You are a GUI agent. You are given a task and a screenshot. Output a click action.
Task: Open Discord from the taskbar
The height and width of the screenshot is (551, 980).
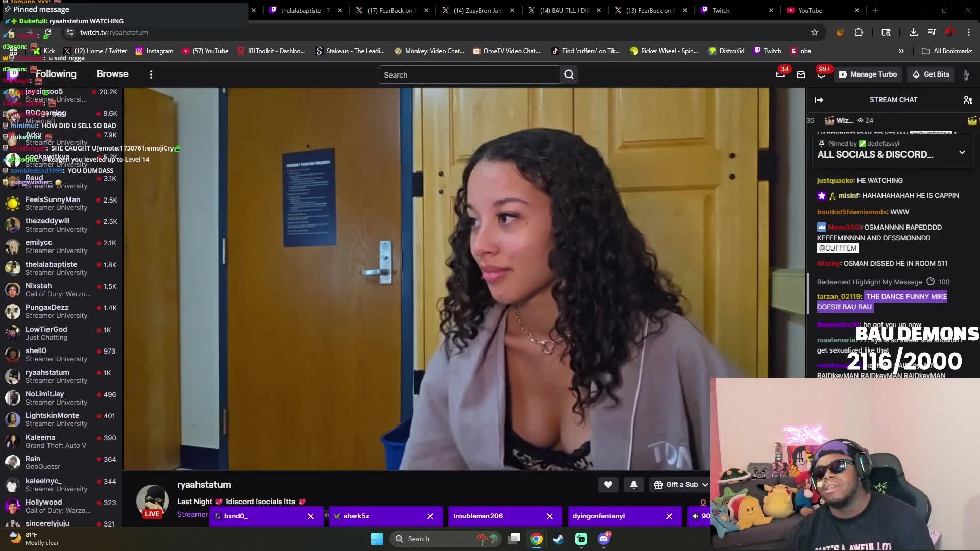604,539
